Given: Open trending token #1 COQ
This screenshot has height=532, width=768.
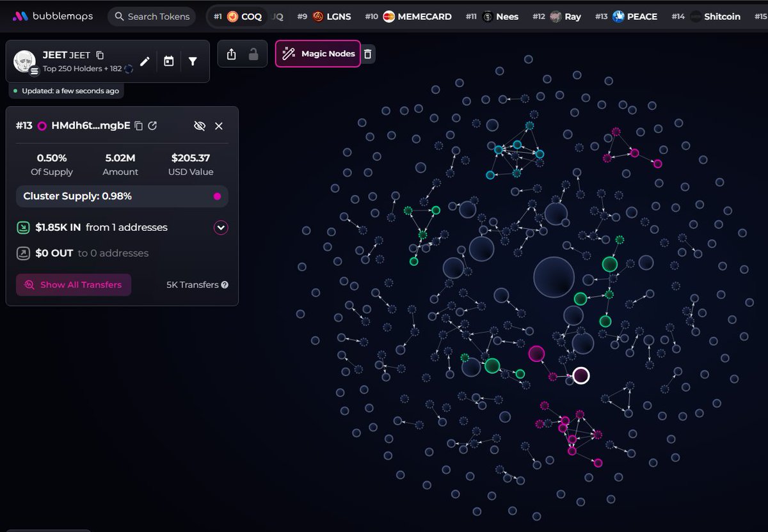Looking at the screenshot, I should click(237, 17).
